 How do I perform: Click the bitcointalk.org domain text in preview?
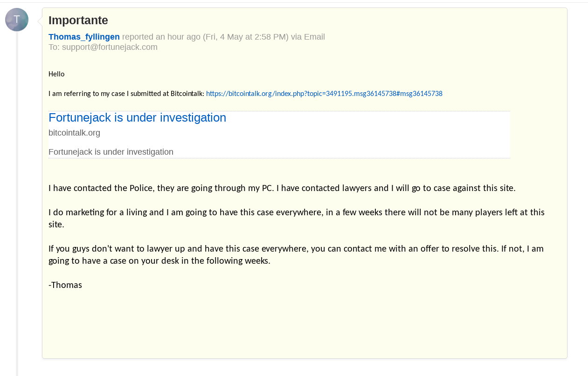pyautogui.click(x=74, y=133)
